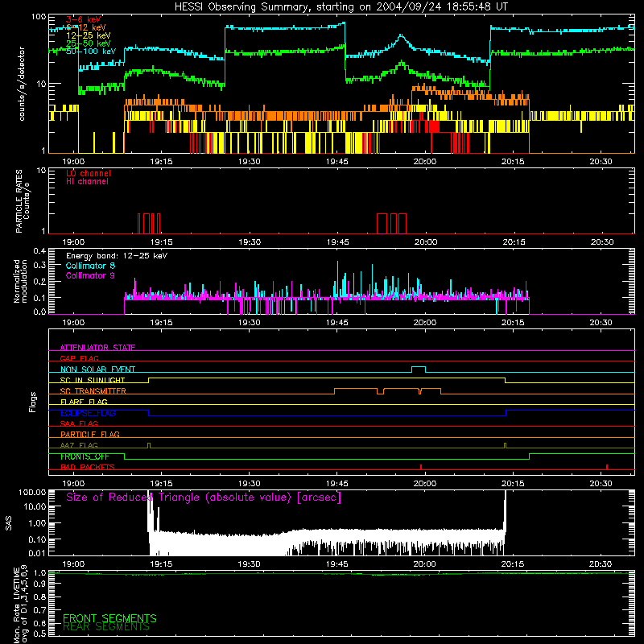Click the BAD PACKETS flag label

point(88,467)
